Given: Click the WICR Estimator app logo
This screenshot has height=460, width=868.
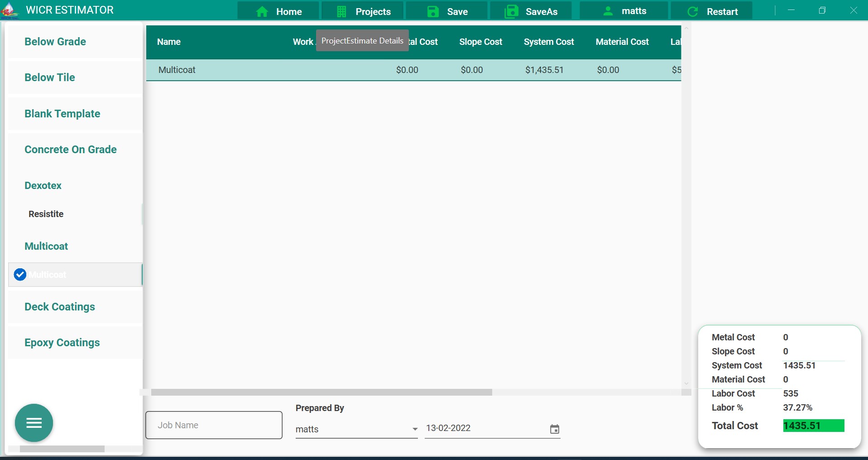Looking at the screenshot, I should tap(10, 10).
